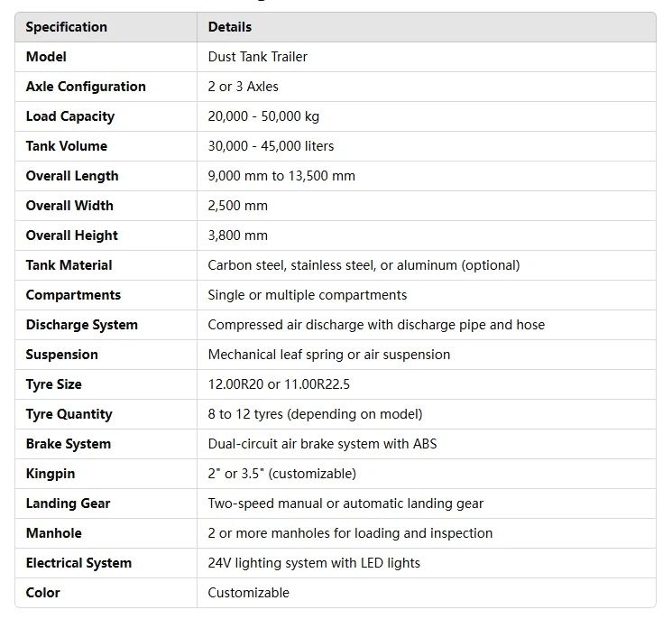Screen dimensions: 672x619
Task: Select the Suspension row label
Action: point(61,355)
